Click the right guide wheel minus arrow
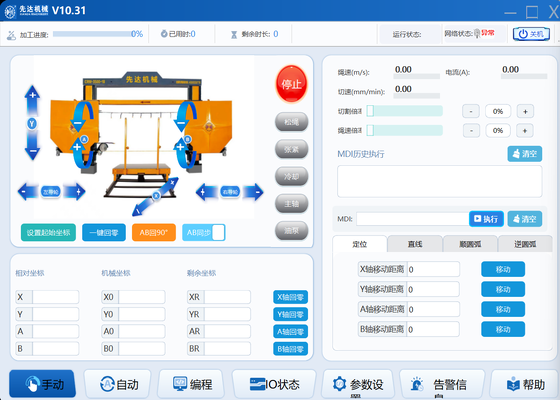Image resolution: width=560 pixels, height=400 pixels. 255,192
